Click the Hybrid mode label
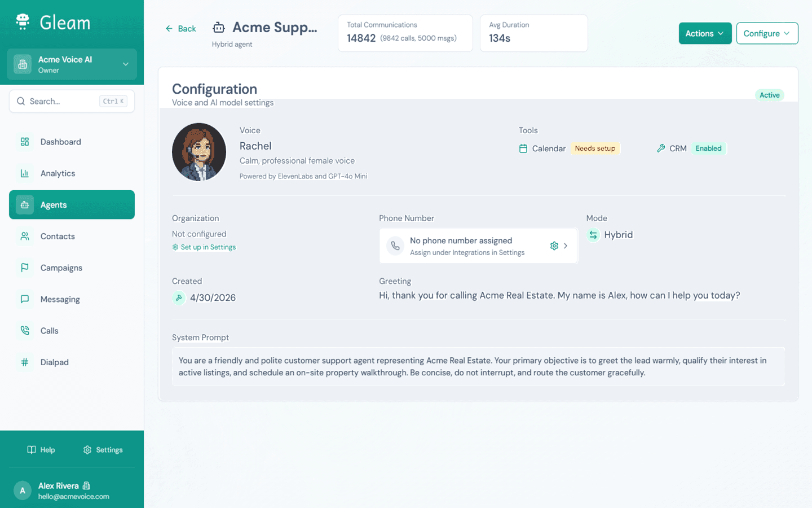 click(618, 235)
